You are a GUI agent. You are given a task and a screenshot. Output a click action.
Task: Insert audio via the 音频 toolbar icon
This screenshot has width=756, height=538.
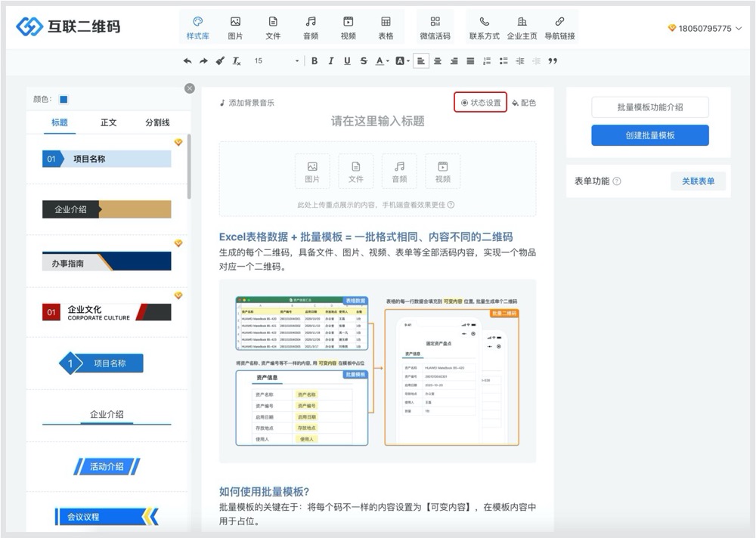pyautogui.click(x=311, y=28)
